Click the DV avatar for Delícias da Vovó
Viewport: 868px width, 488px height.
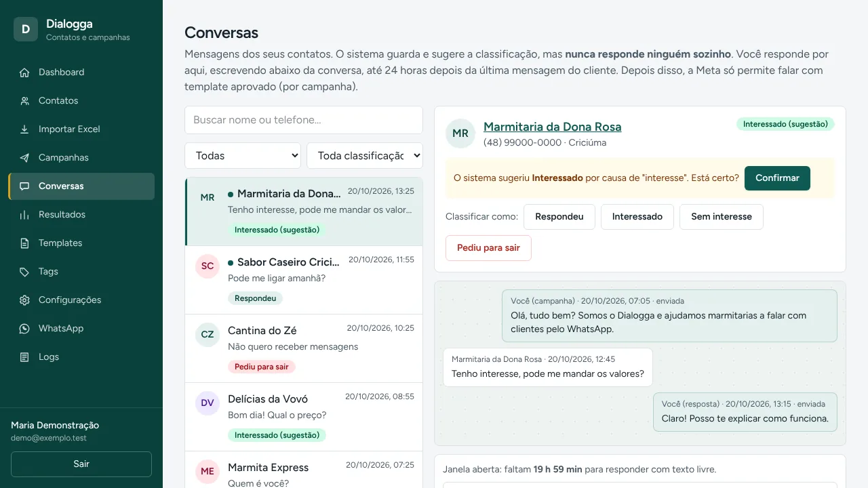coord(208,403)
